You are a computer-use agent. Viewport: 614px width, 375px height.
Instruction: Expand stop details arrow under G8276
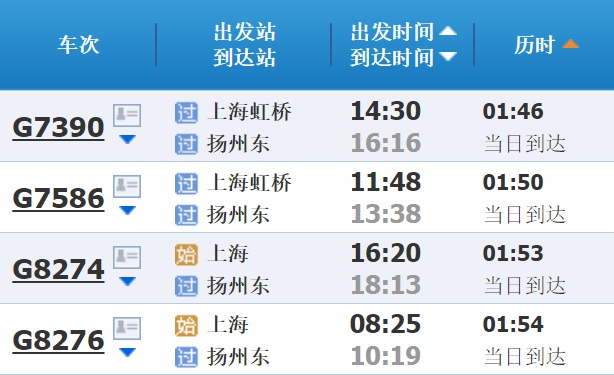coord(127,352)
